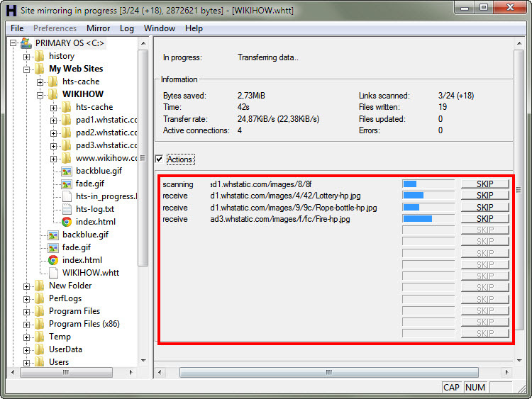Viewport: 532px width, 399px height.
Task: Click hts-in_progress file icon
Action: pyautogui.click(x=67, y=196)
